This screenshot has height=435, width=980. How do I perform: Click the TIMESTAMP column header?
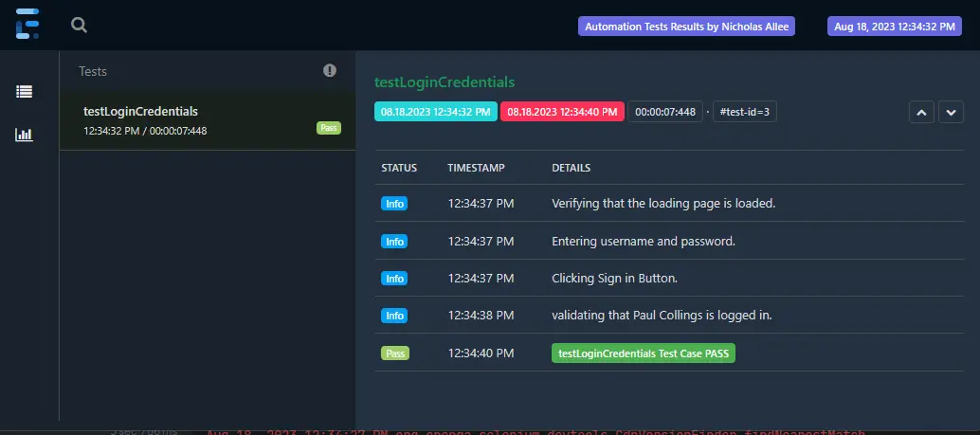point(476,168)
